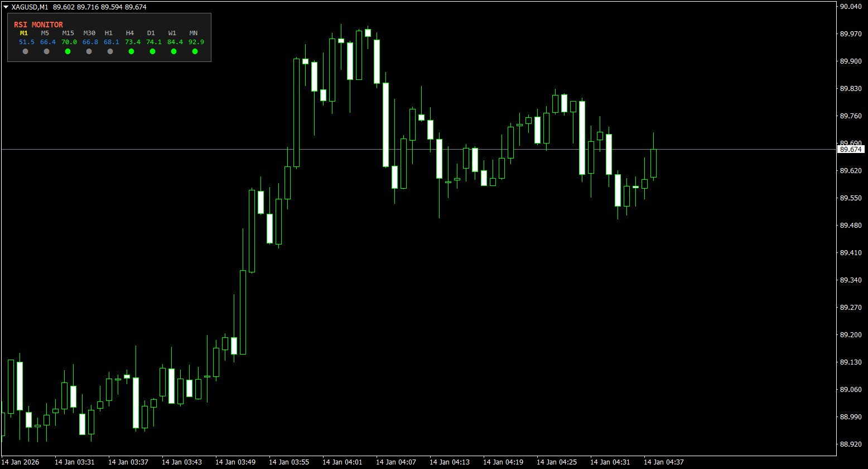Select the D1 timeframe header
This screenshot has width=868, height=469.
pyautogui.click(x=151, y=33)
